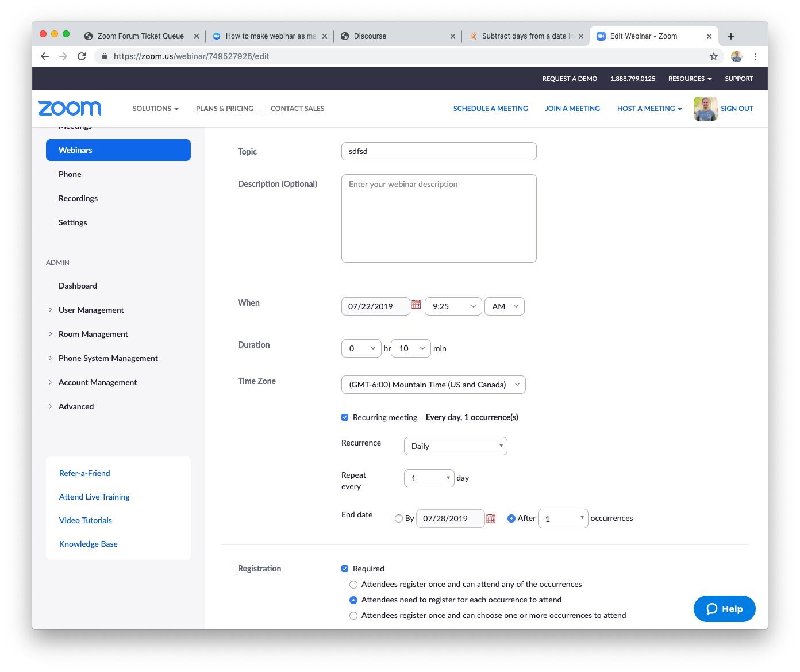
Task: Open the Repeat every day dropdown
Action: 429,478
